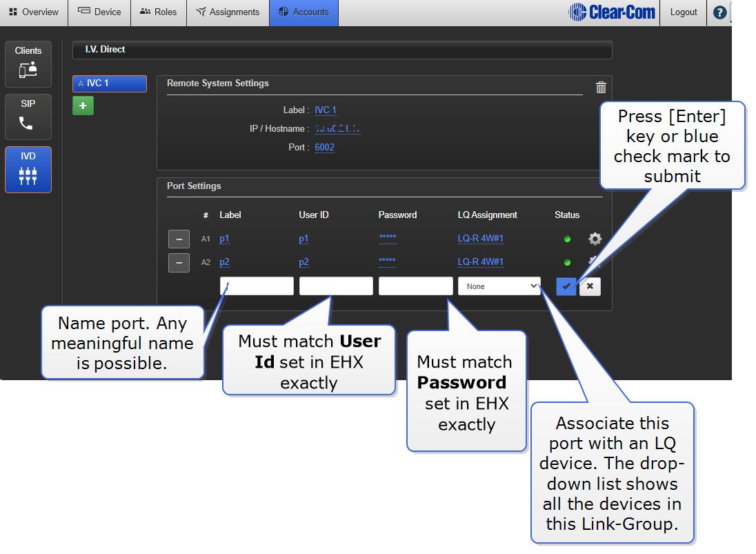Open the LQ Assignment None dropdown
The image size is (756, 554).
[x=499, y=286]
